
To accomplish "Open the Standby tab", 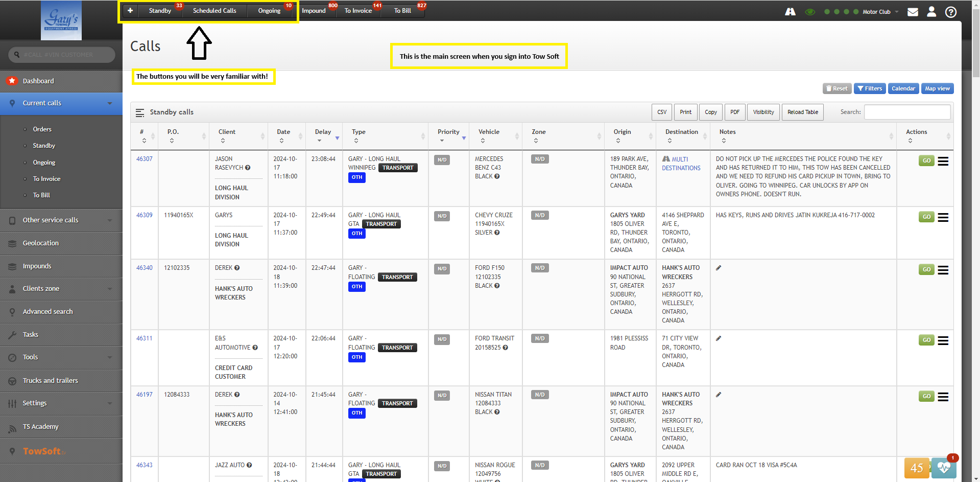I will pos(160,11).
